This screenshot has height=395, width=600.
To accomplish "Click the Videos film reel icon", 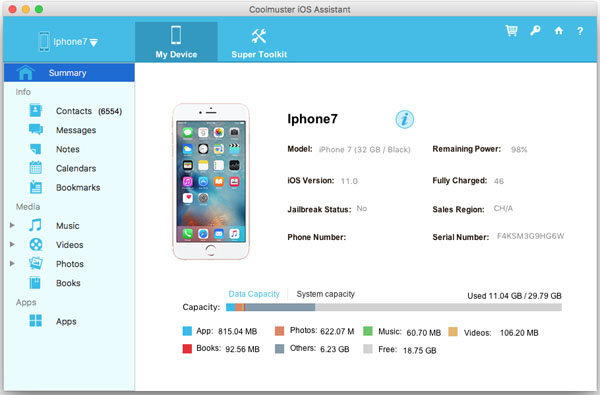I will [36, 244].
